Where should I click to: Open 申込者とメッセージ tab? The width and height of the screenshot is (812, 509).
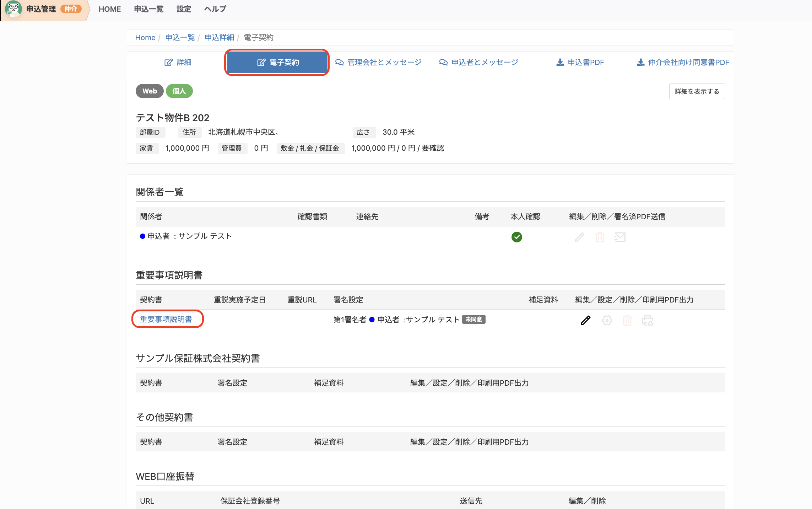pos(478,63)
